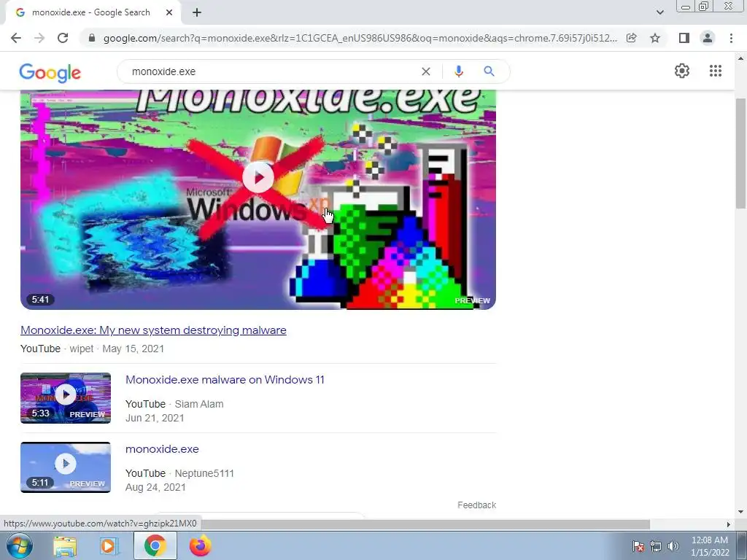Open the 5:11 Neptune5111 video thumbnail
The width and height of the screenshot is (747, 560).
[x=65, y=467]
